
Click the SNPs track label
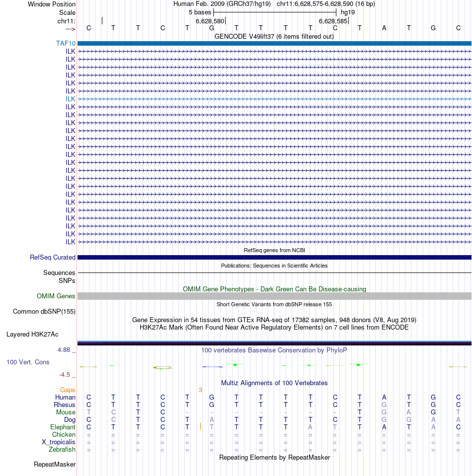coord(67,280)
